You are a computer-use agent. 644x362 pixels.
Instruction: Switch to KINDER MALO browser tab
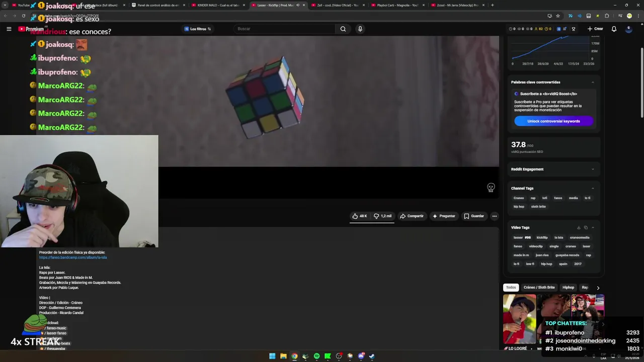coord(218,5)
